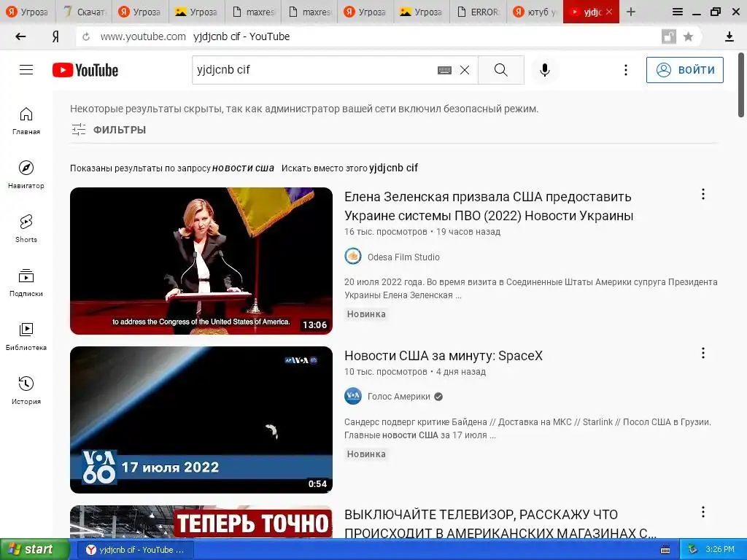The height and width of the screenshot is (560, 747).
Task: Play the Елена Зеленская video thumbnail
Action: coord(201,261)
